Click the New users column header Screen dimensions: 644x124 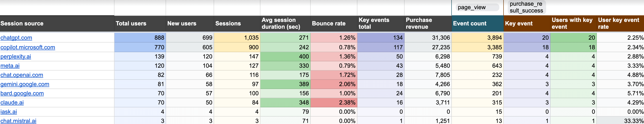[190, 23]
